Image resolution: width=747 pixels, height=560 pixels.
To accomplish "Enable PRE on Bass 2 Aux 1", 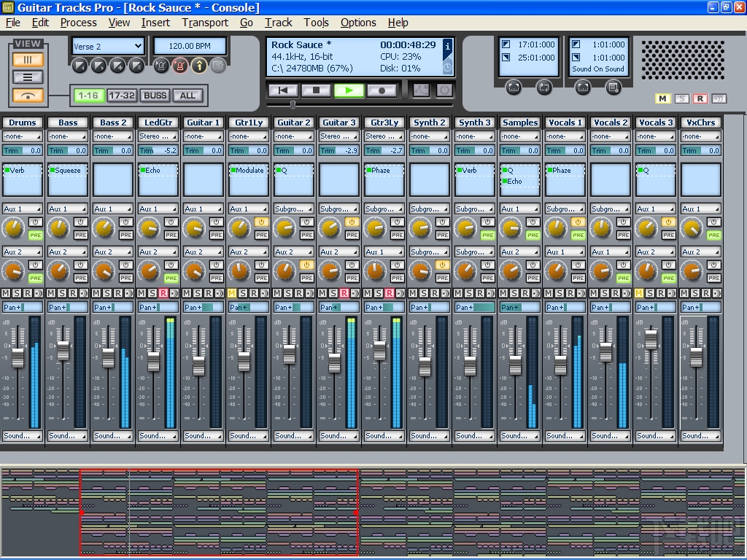I will click(x=125, y=236).
